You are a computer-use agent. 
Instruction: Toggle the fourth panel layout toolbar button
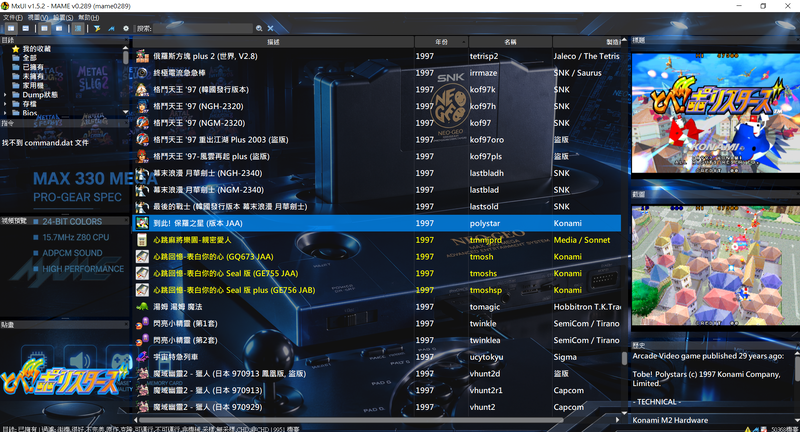[59, 29]
